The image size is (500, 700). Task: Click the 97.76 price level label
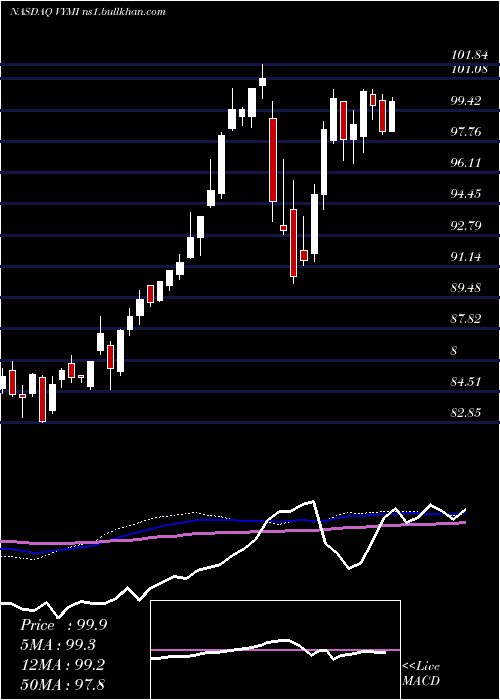click(x=466, y=132)
